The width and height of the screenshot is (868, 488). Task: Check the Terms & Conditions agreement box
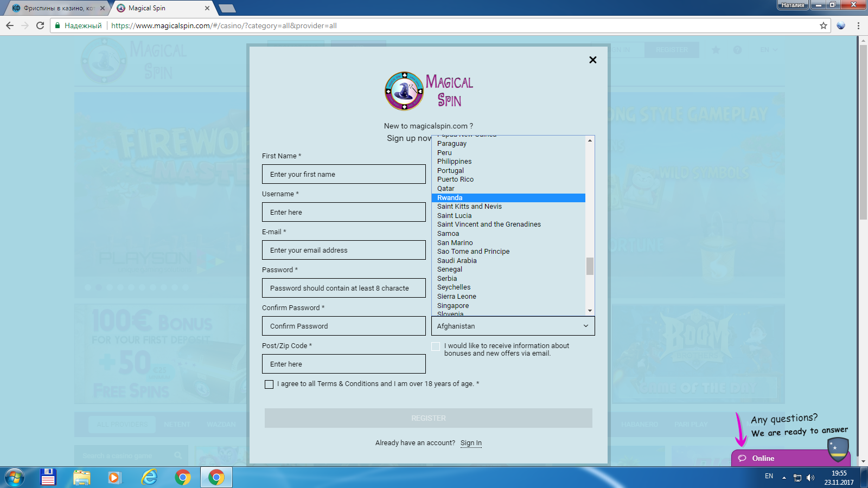(269, 384)
